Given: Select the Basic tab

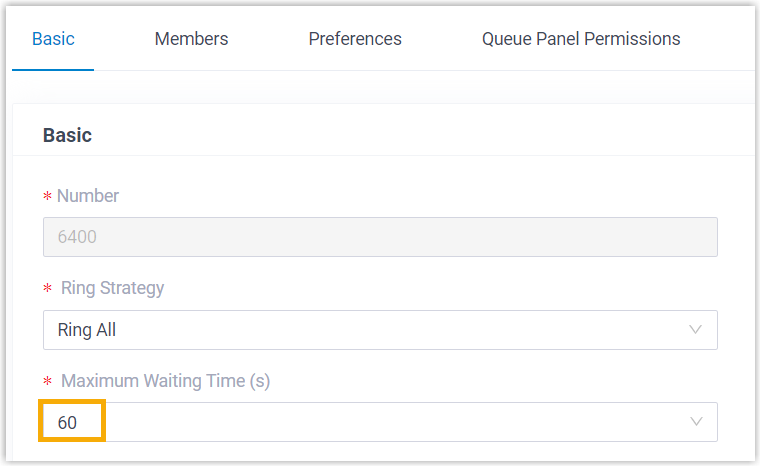Looking at the screenshot, I should (53, 39).
